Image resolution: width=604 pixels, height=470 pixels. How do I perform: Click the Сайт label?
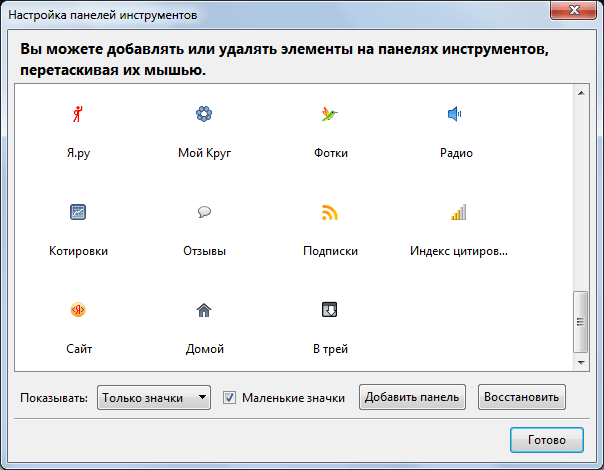[79, 349]
